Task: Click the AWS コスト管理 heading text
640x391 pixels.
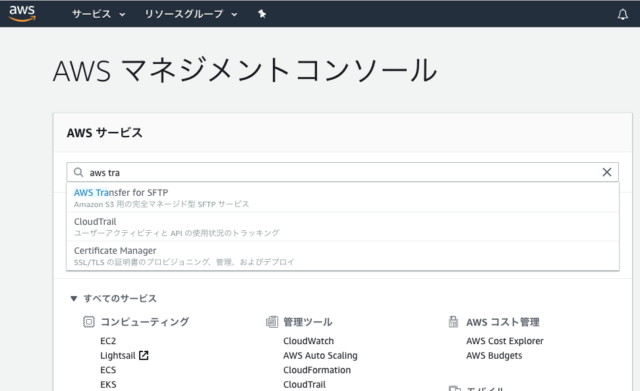Action: coord(503,322)
